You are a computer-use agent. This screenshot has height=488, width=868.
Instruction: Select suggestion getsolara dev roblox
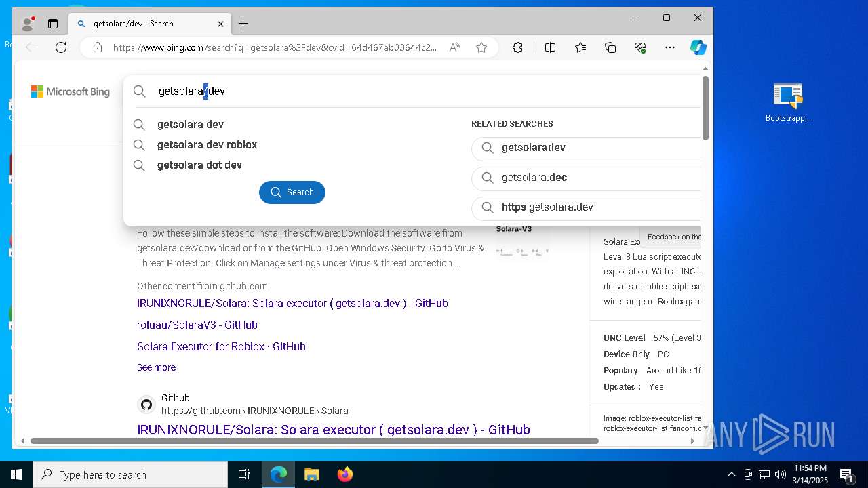[207, 144]
